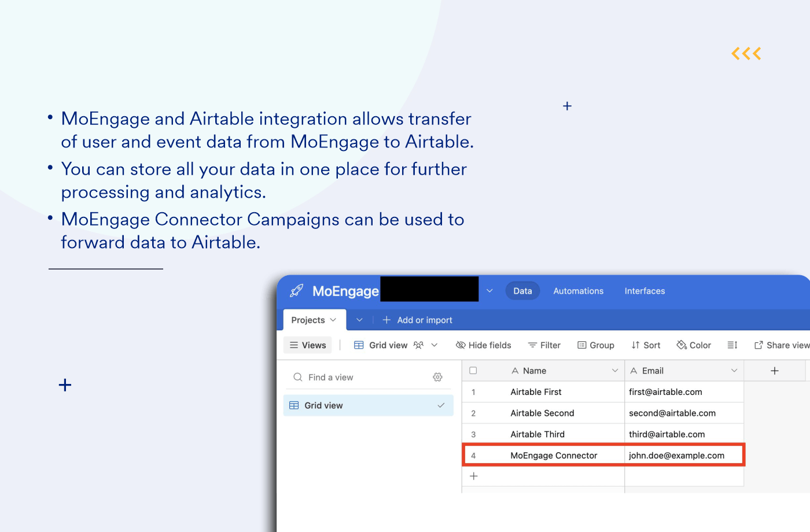Open view list settings gear
Screen dimensions: 810x532
click(x=438, y=377)
